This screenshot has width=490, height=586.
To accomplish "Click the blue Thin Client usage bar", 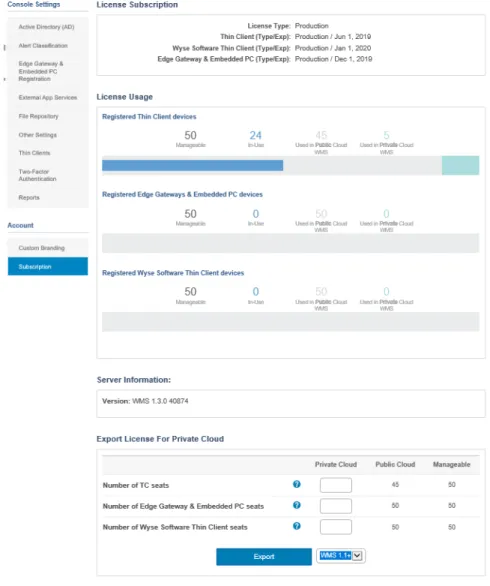I will click(x=192, y=165).
